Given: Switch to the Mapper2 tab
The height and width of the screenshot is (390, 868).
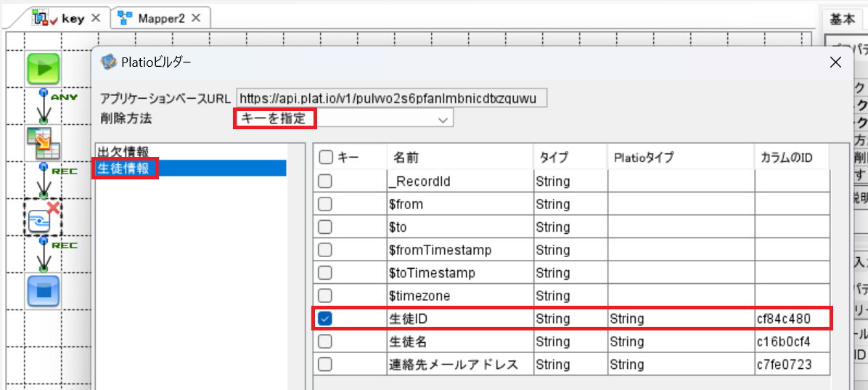Looking at the screenshot, I should click(x=161, y=18).
